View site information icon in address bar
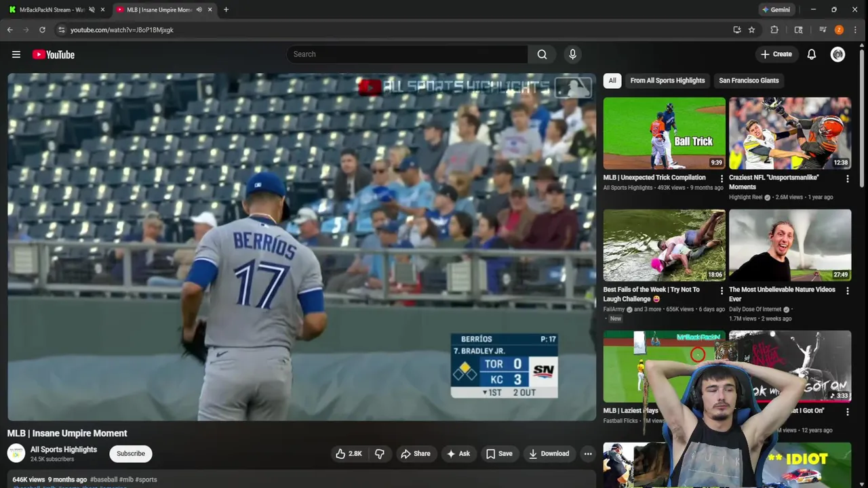Image resolution: width=868 pixels, height=488 pixels. (x=61, y=30)
